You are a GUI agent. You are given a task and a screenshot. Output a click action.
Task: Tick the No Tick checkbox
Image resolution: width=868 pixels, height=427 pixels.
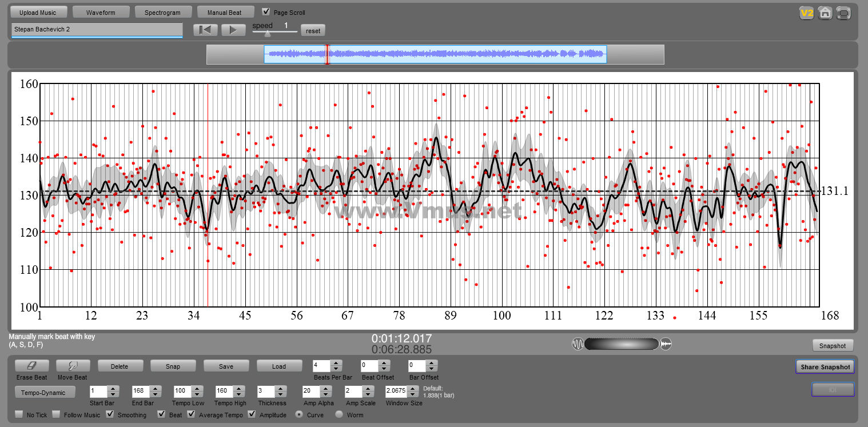click(x=19, y=414)
